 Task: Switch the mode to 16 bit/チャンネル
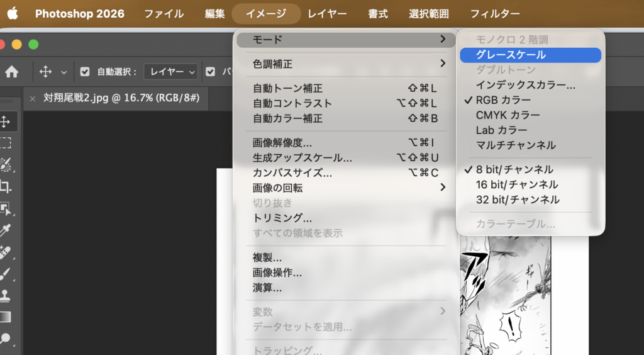click(517, 184)
